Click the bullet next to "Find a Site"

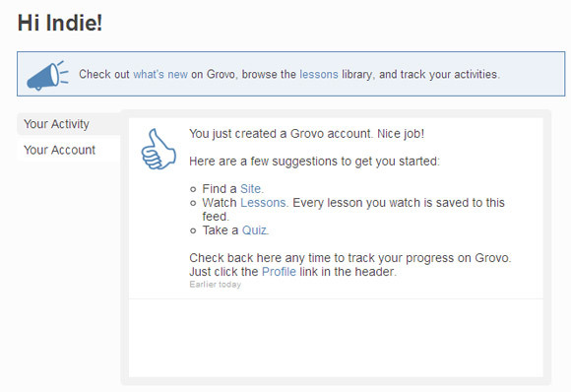point(193,189)
